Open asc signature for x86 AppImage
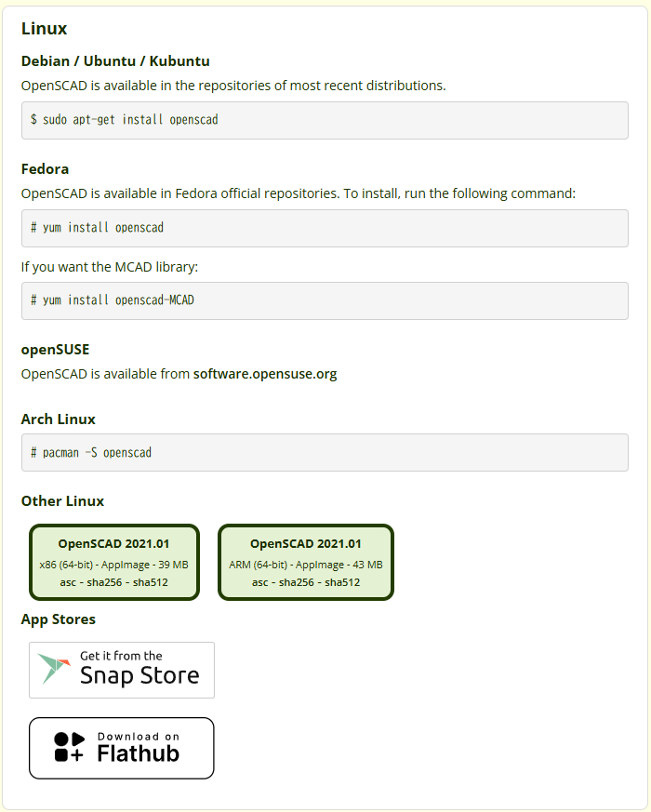The height and width of the screenshot is (812, 651). (66, 582)
